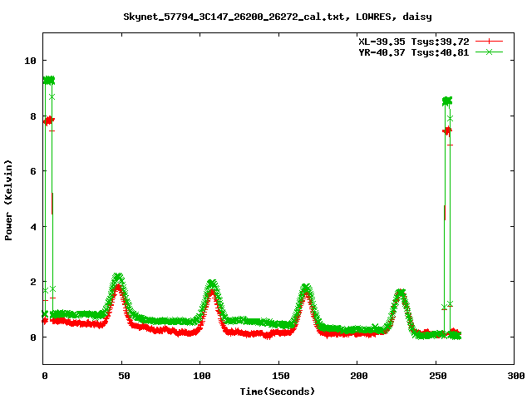Click the x-axis tick label 300

515,376
